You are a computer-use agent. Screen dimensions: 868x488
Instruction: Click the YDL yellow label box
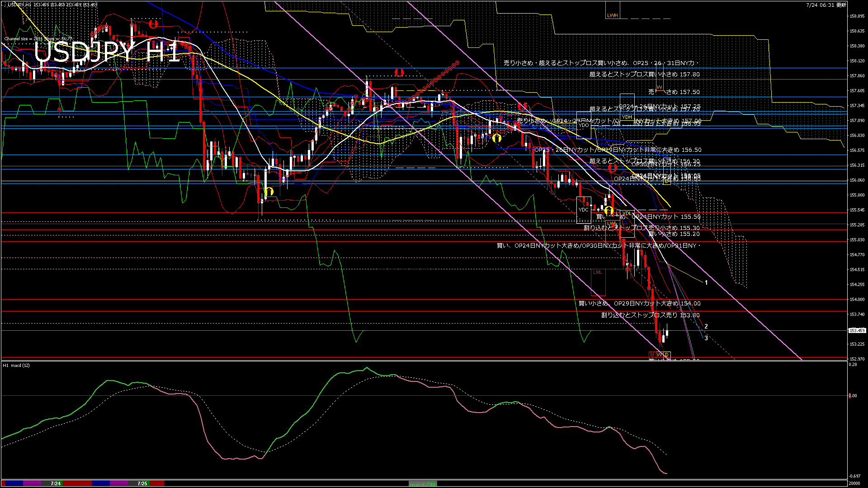tap(627, 213)
